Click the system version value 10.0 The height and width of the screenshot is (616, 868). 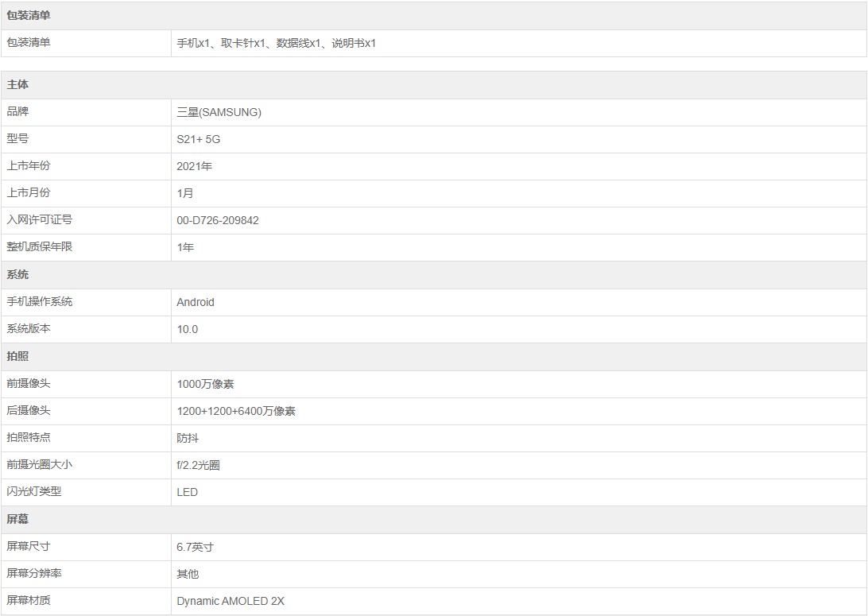[x=188, y=329]
